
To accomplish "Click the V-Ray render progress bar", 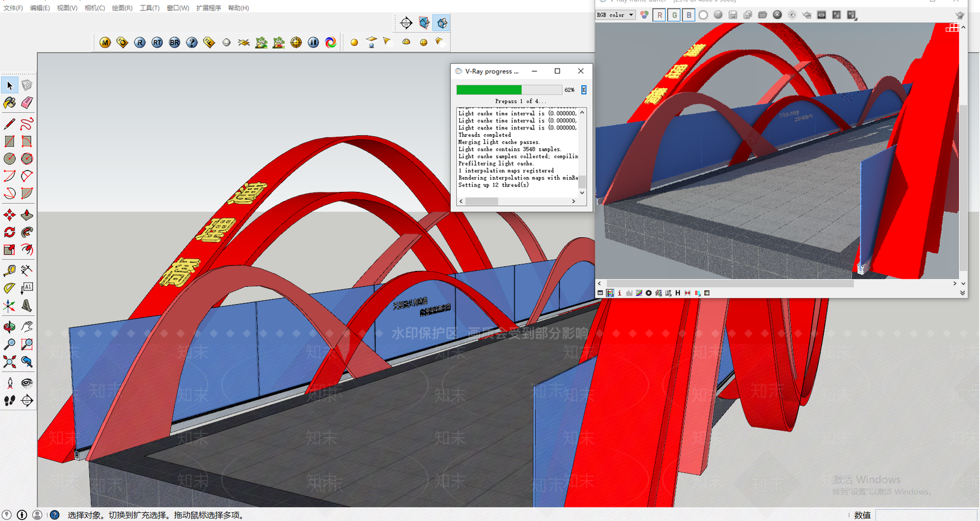I will click(509, 89).
